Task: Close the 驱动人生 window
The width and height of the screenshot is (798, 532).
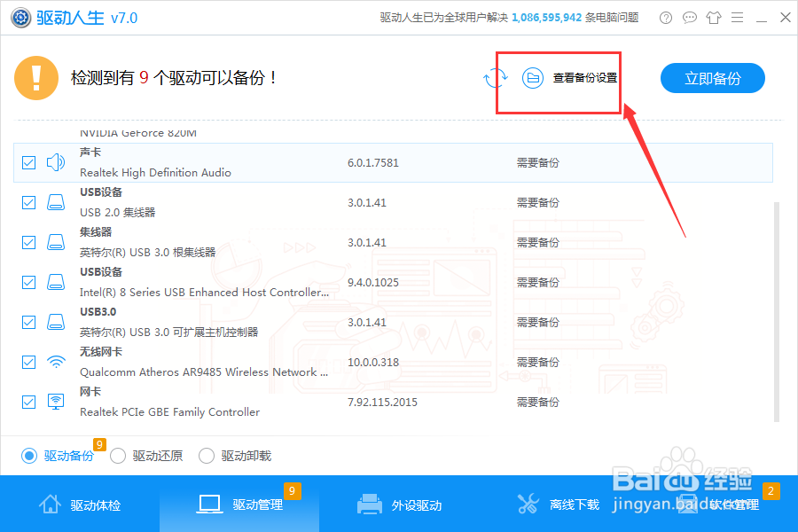Action: (786, 18)
